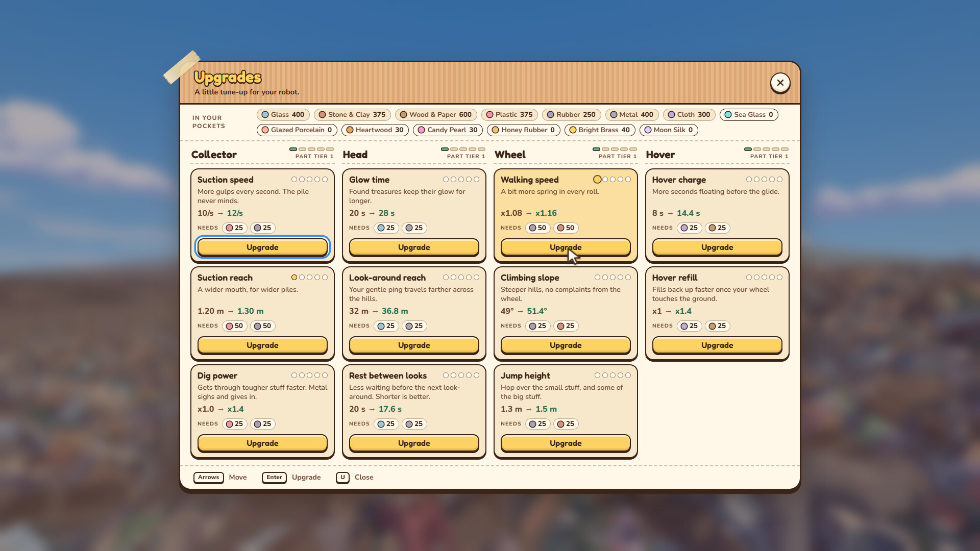
Task: Click the 'x1.08 → x1.16' value text
Action: click(x=529, y=213)
